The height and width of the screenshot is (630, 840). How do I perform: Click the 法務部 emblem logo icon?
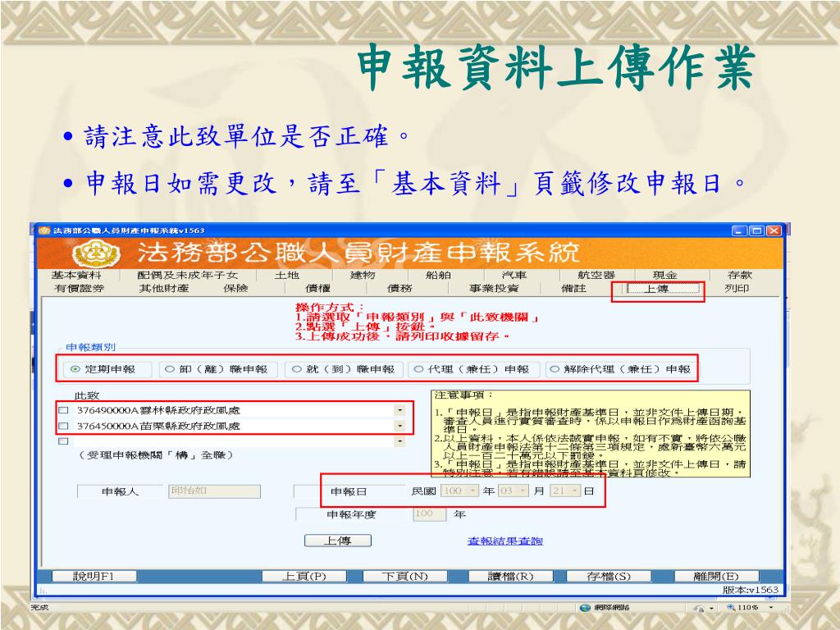tap(96, 253)
